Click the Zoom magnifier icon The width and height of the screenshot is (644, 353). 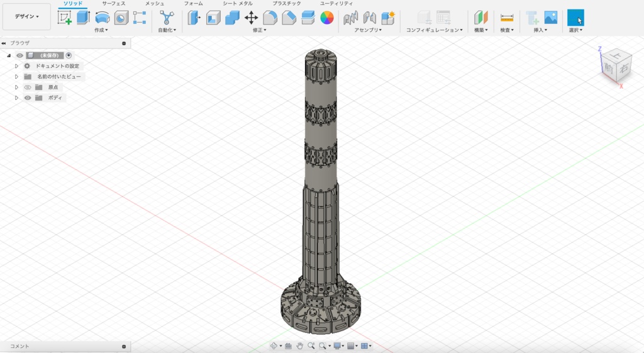[x=311, y=346]
